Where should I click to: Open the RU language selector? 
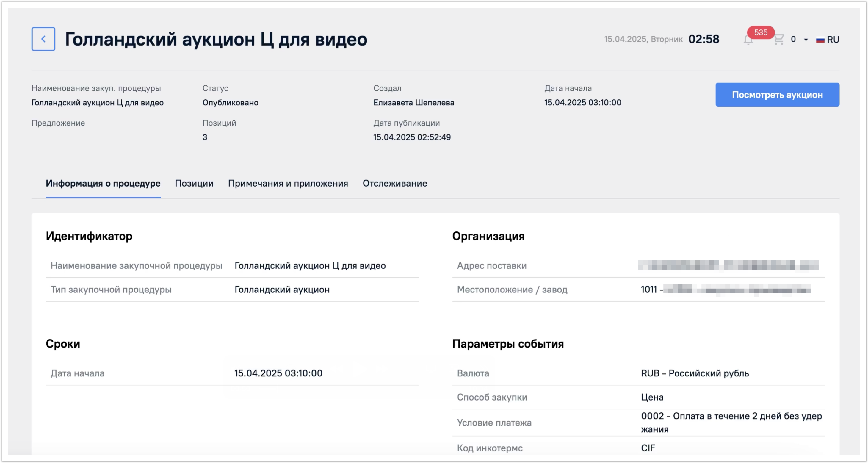(x=833, y=40)
